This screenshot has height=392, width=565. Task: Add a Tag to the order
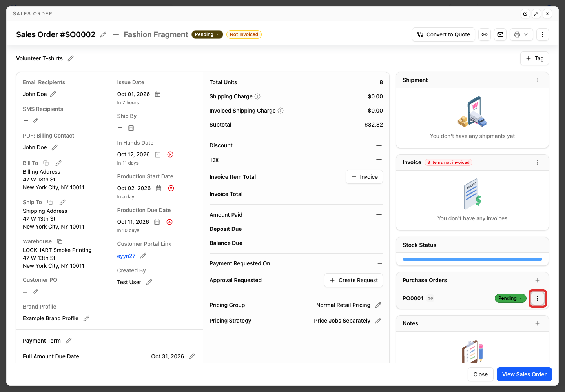pyautogui.click(x=534, y=58)
